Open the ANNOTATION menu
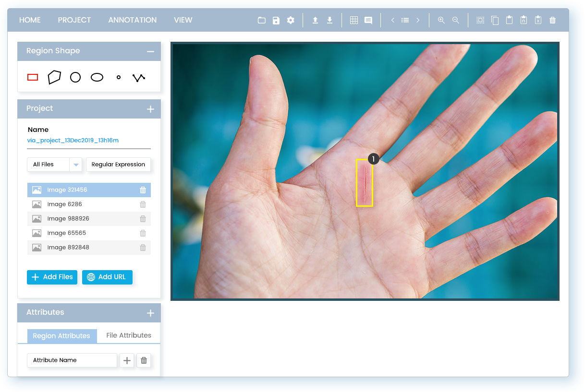 [x=132, y=20]
